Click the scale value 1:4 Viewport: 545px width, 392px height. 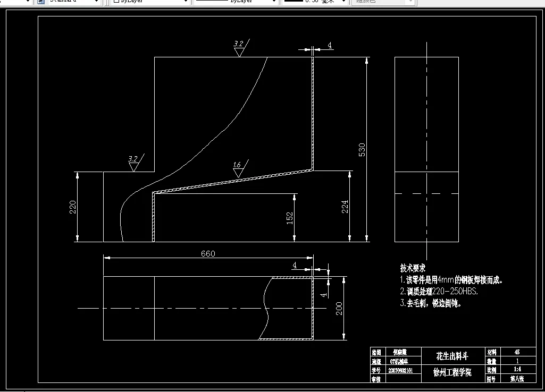(x=517, y=370)
